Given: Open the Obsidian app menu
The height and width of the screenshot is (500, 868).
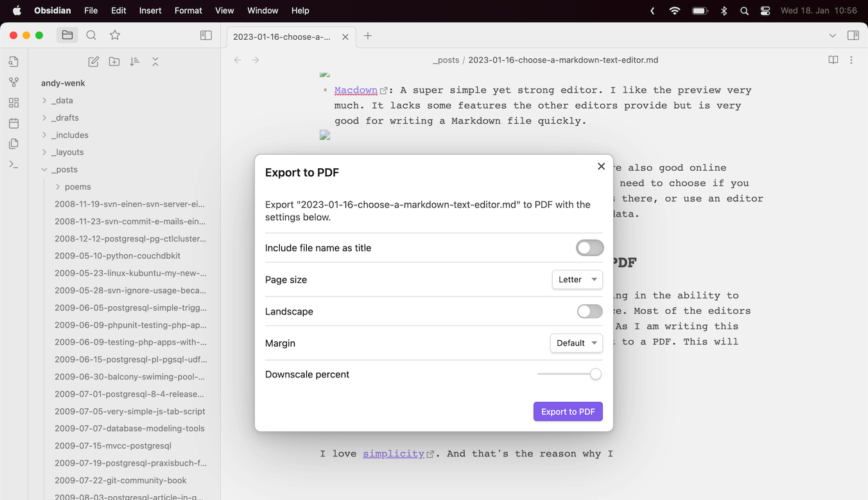Looking at the screenshot, I should pos(53,10).
